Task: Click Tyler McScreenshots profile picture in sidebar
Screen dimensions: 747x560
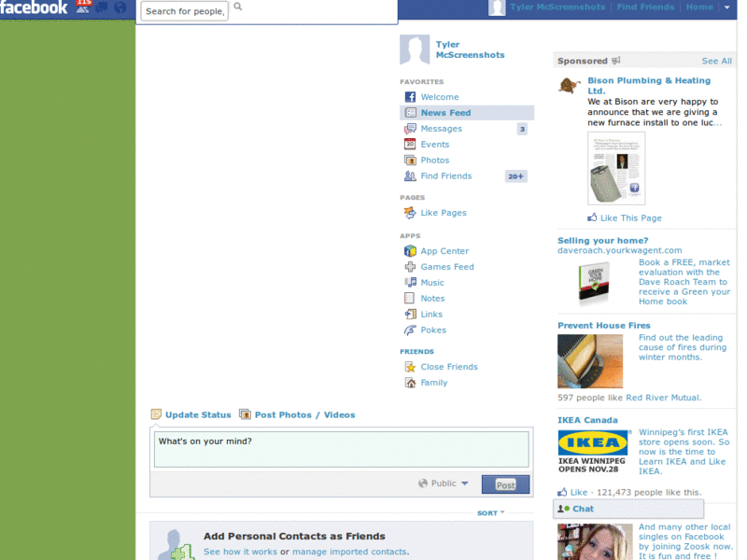Action: coord(415,49)
